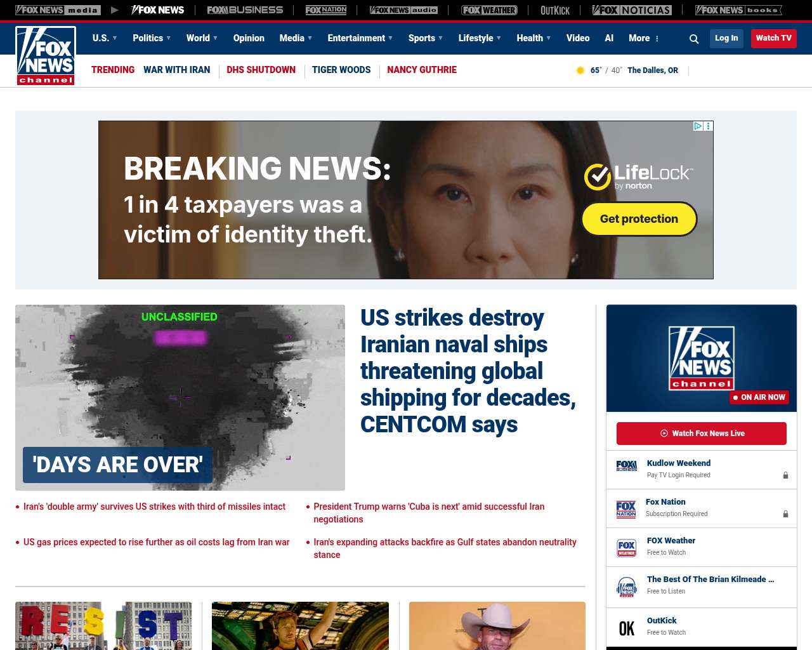This screenshot has width=812, height=650.
Task: Click the lock icon beside Kudlow Weekend
Action: click(x=785, y=475)
